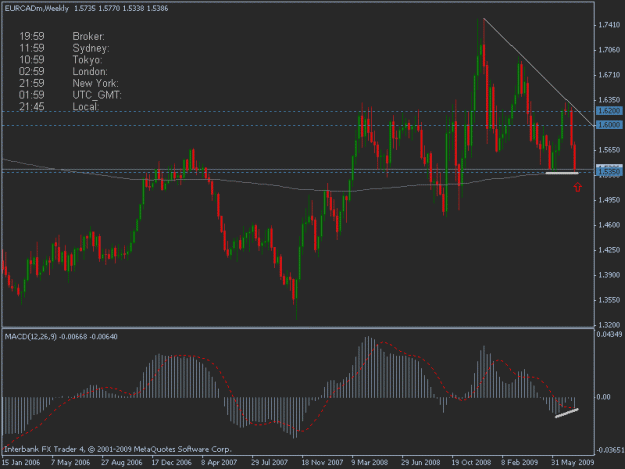Screen dimensions: 625x469
Task: Click the 1.6710 price axis label
Action: pos(609,75)
